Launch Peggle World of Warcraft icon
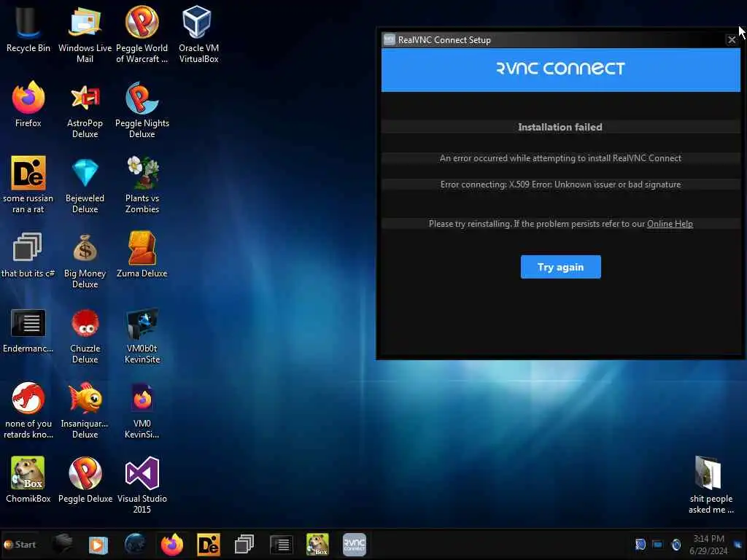 click(x=142, y=34)
